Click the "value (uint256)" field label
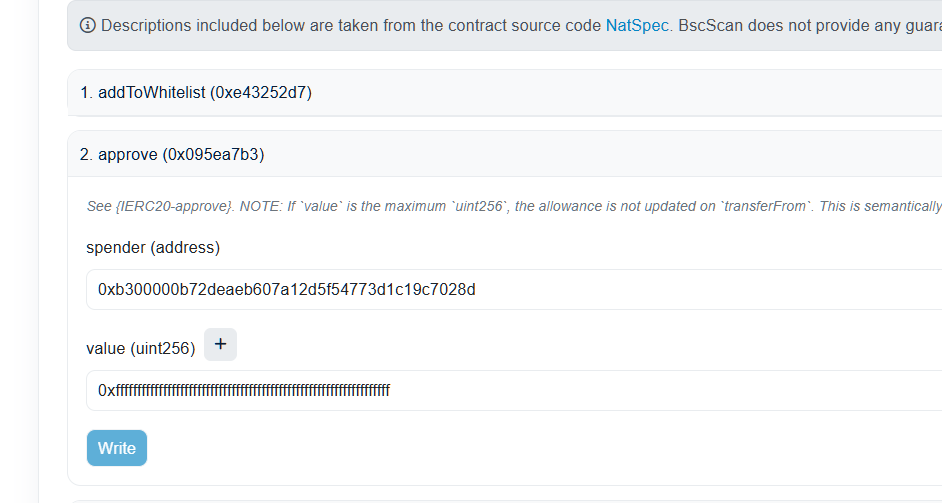Screen dimensions: 942x503 [x=141, y=348]
